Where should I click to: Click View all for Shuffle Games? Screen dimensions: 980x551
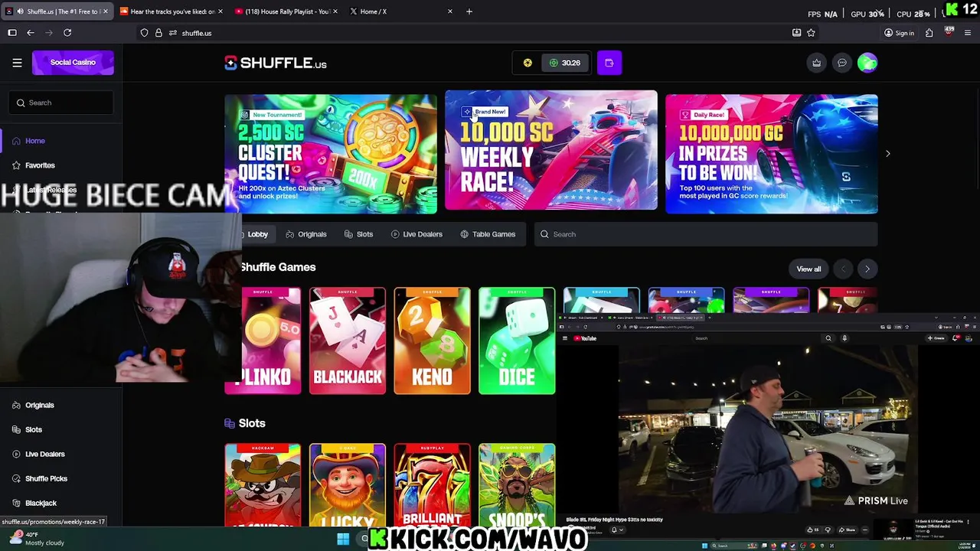click(x=808, y=269)
